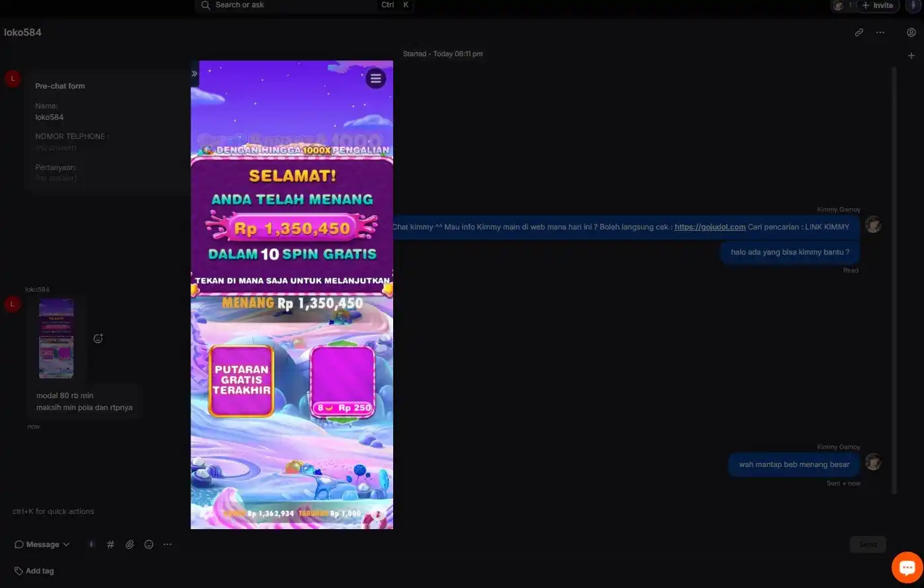Add emoji reaction to loko584's image message
This screenshot has width=924, height=588.
98,339
